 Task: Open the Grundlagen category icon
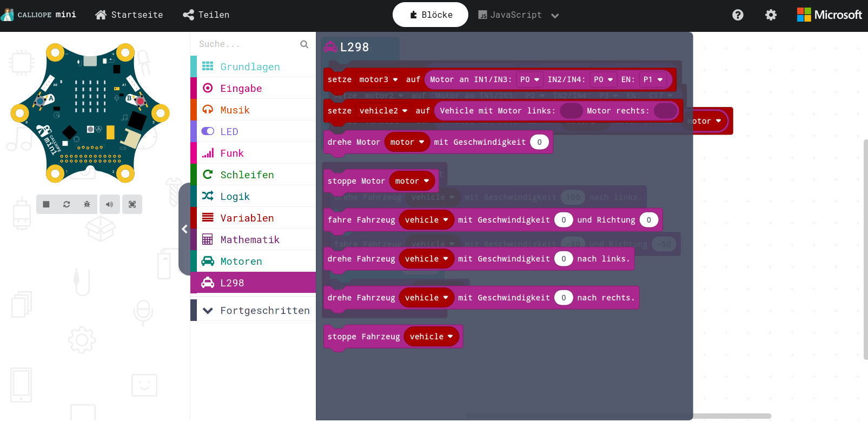tap(208, 66)
